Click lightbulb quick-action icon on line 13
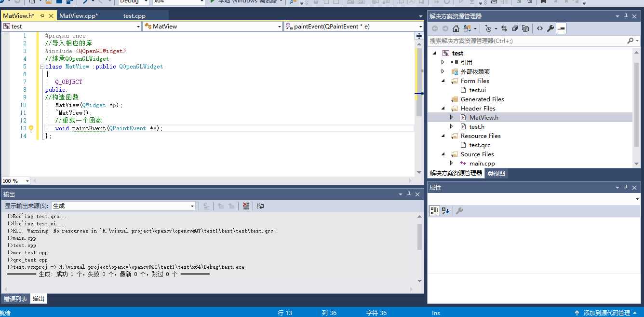Viewport: 644px width, 317px height. click(x=31, y=128)
